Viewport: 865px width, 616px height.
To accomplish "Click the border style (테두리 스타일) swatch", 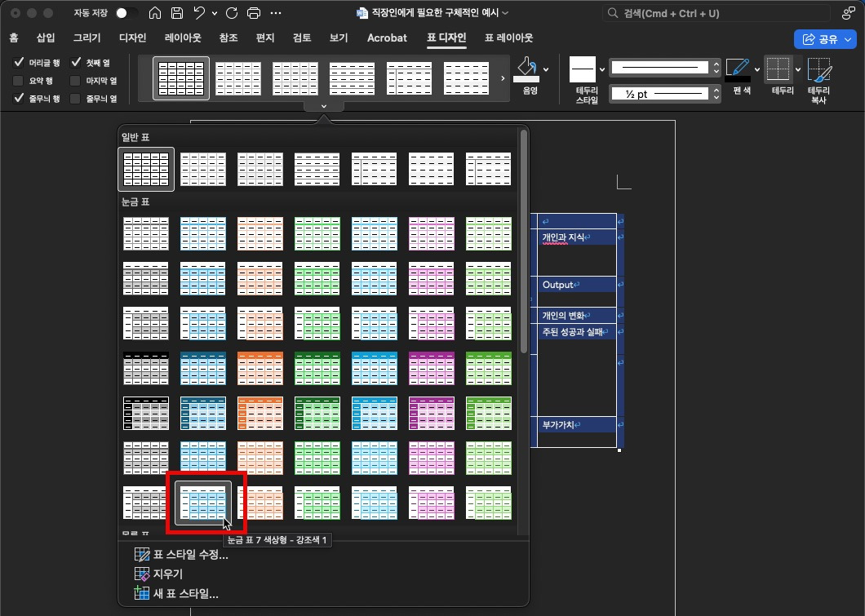I will tap(583, 69).
